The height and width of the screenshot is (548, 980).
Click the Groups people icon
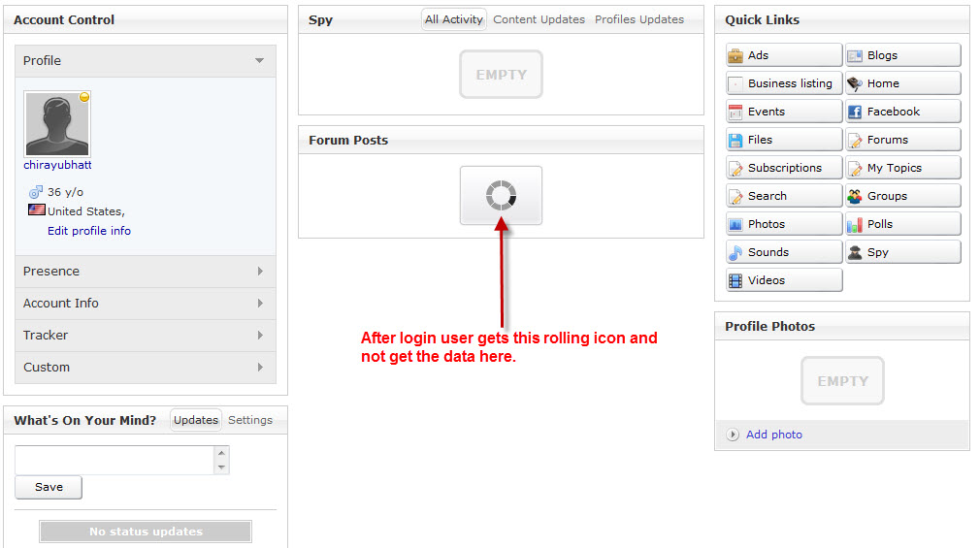tap(855, 196)
